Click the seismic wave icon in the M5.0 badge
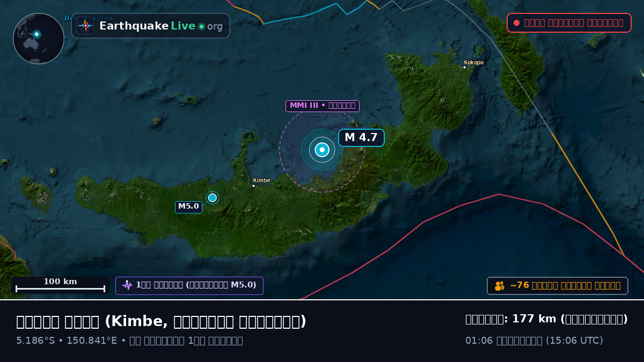The image size is (644, 362). coord(127,285)
